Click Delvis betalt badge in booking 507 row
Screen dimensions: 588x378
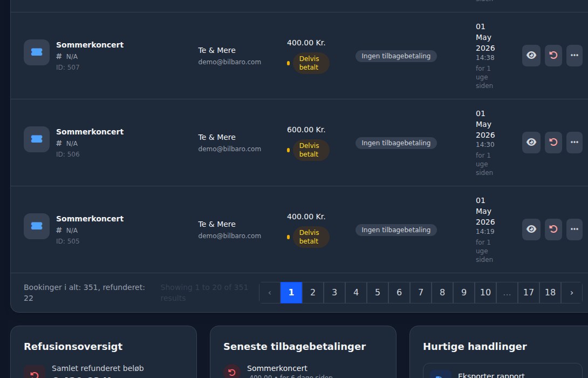tap(311, 63)
